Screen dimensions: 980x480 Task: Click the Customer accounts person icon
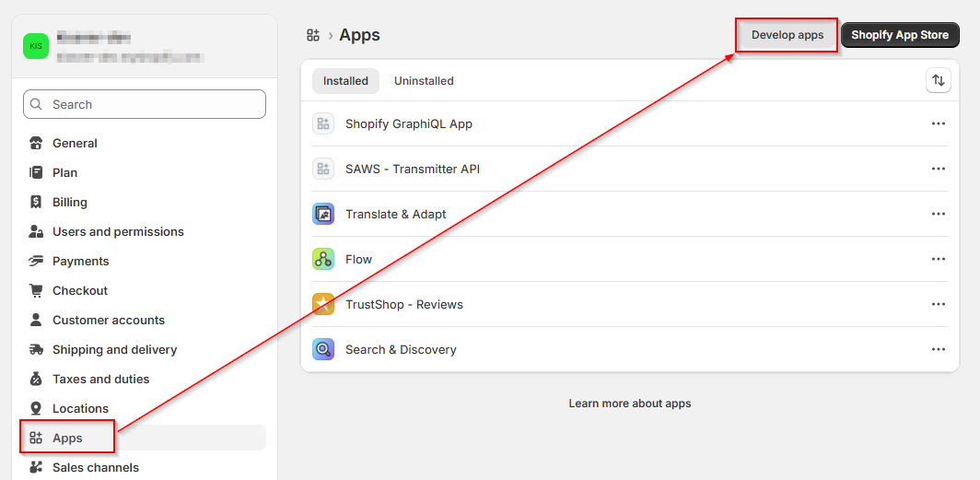click(x=36, y=320)
